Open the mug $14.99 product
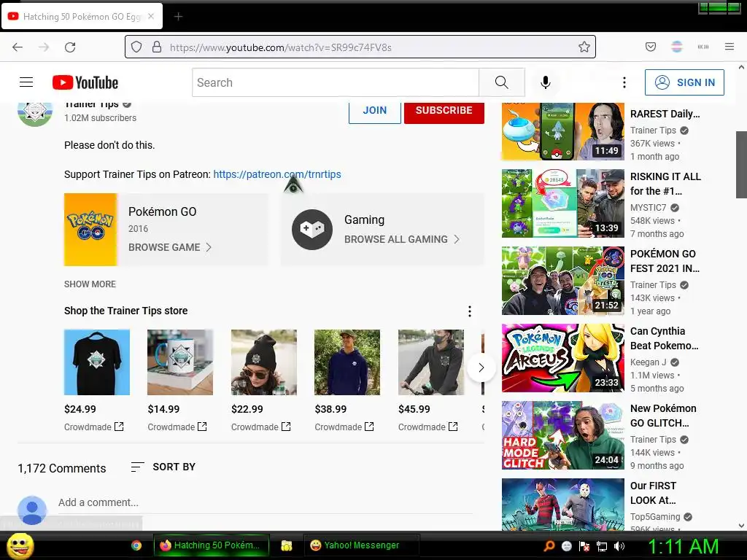This screenshot has width=747, height=560. click(x=180, y=362)
